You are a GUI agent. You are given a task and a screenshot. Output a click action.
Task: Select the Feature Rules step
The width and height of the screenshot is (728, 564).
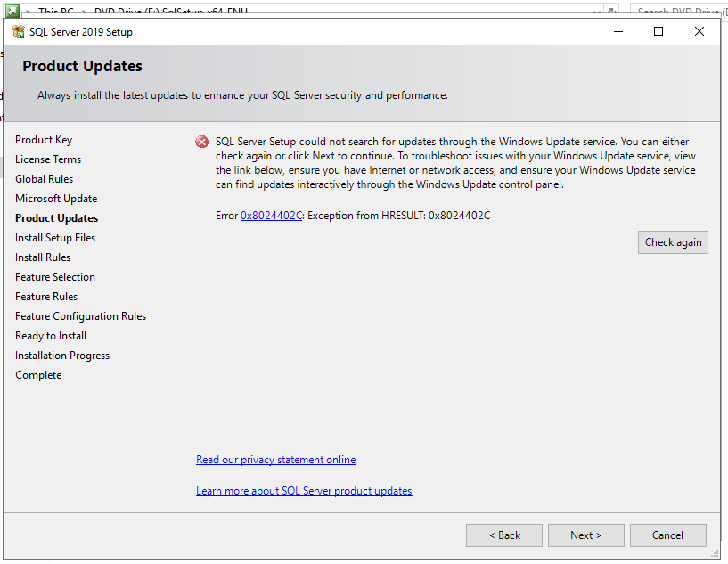(46, 296)
